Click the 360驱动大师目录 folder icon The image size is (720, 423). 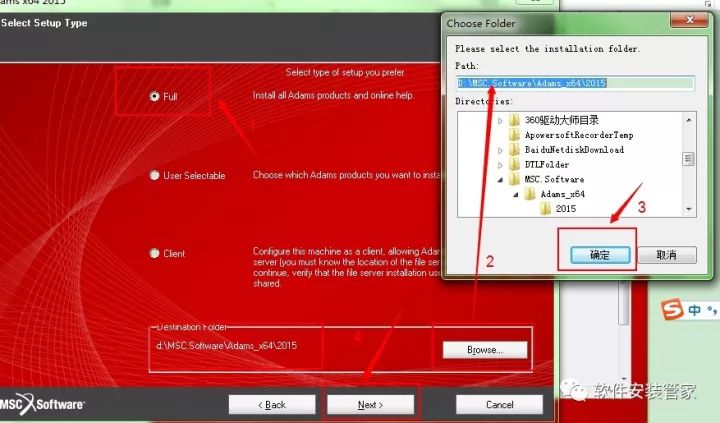click(x=514, y=119)
